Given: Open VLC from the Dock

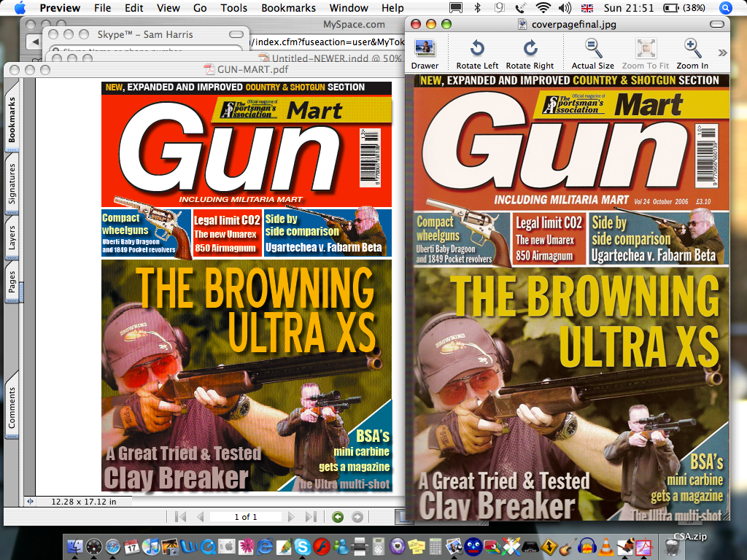Looking at the screenshot, I should pos(606,547).
